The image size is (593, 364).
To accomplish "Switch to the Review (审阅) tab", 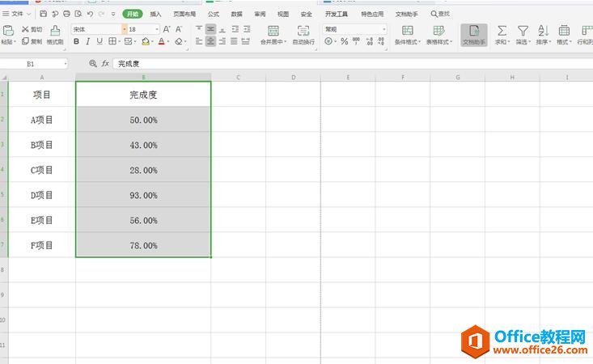I will point(260,14).
